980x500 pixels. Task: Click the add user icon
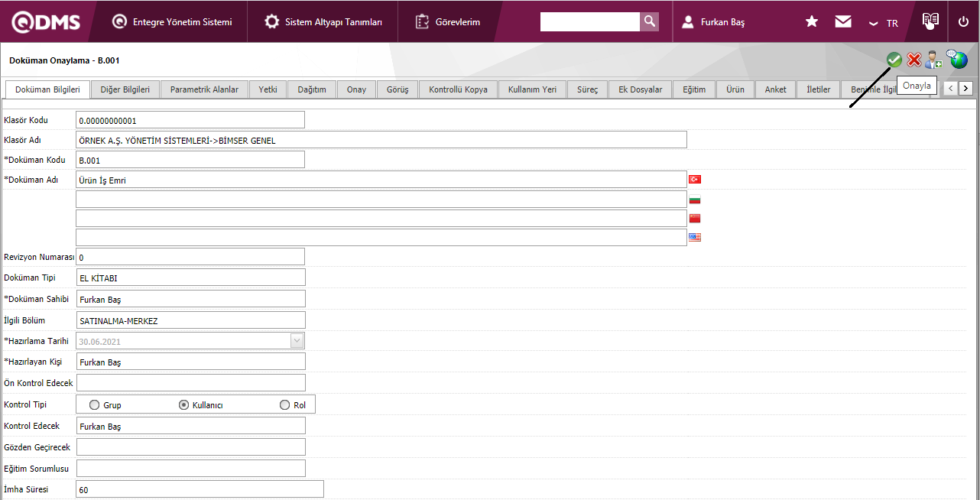pyautogui.click(x=933, y=60)
